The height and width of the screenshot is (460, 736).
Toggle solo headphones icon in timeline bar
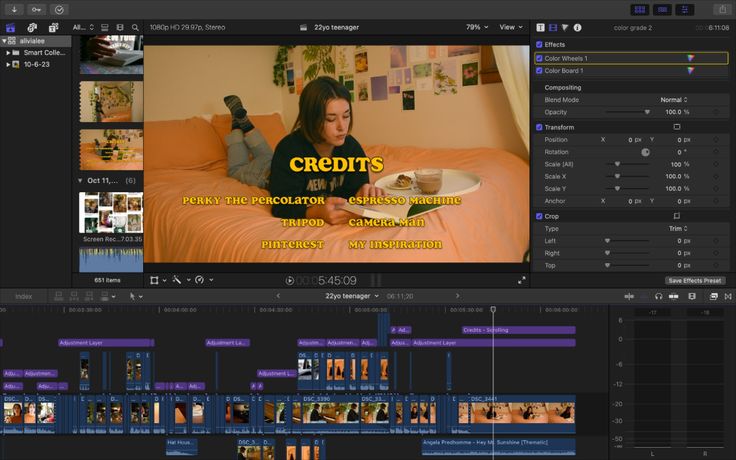click(x=659, y=296)
